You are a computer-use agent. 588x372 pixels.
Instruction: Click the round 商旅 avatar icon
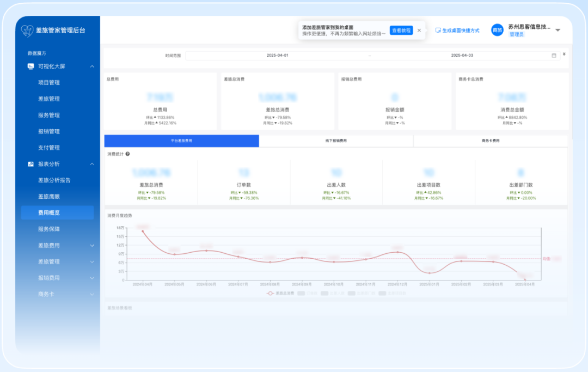497,30
